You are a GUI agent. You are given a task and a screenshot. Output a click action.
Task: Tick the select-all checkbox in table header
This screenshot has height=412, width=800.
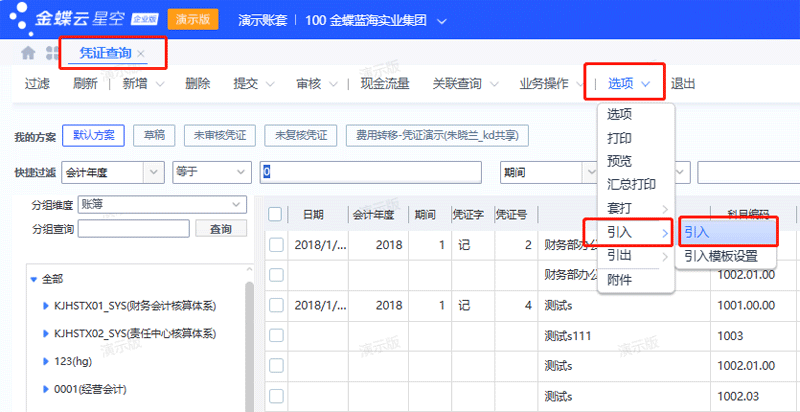click(x=276, y=214)
